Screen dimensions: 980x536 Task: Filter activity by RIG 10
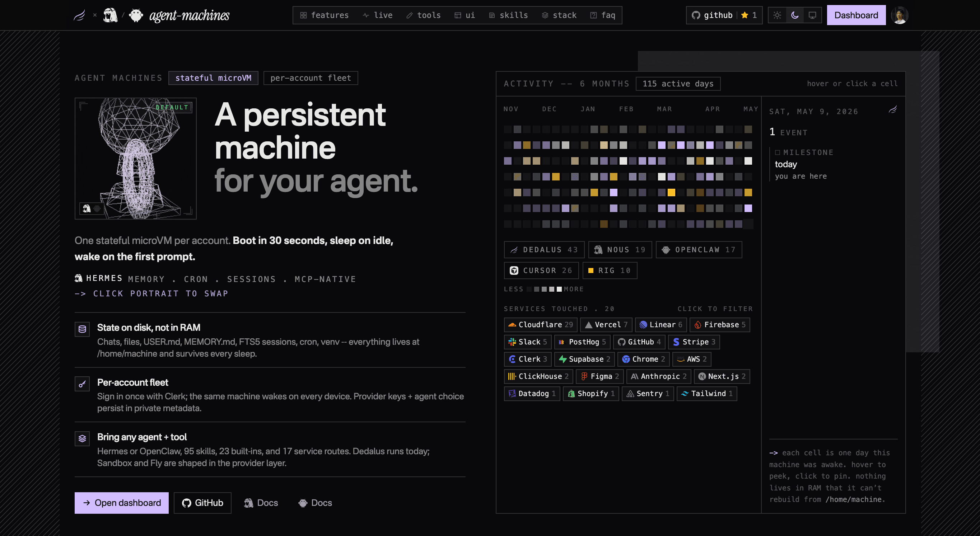click(610, 271)
